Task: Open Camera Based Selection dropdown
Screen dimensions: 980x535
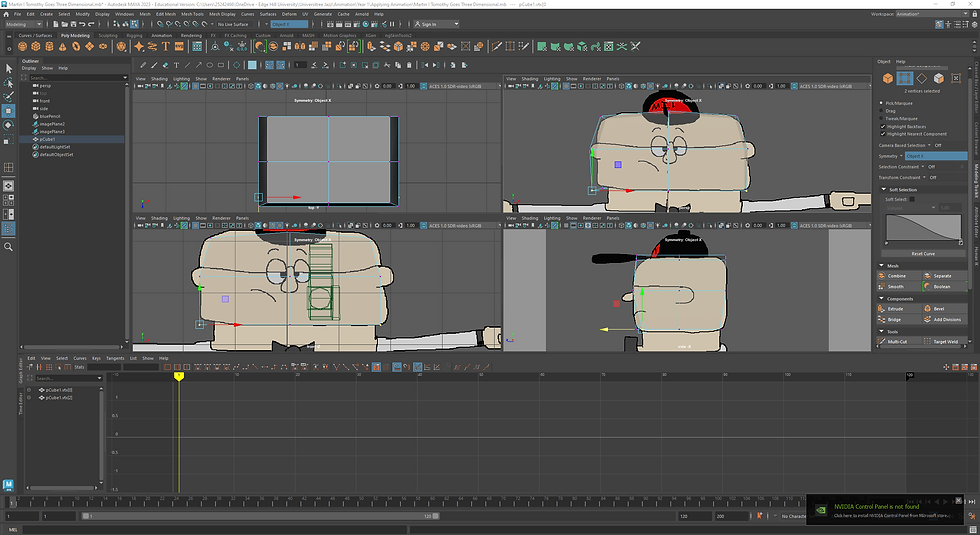Action: pos(930,145)
